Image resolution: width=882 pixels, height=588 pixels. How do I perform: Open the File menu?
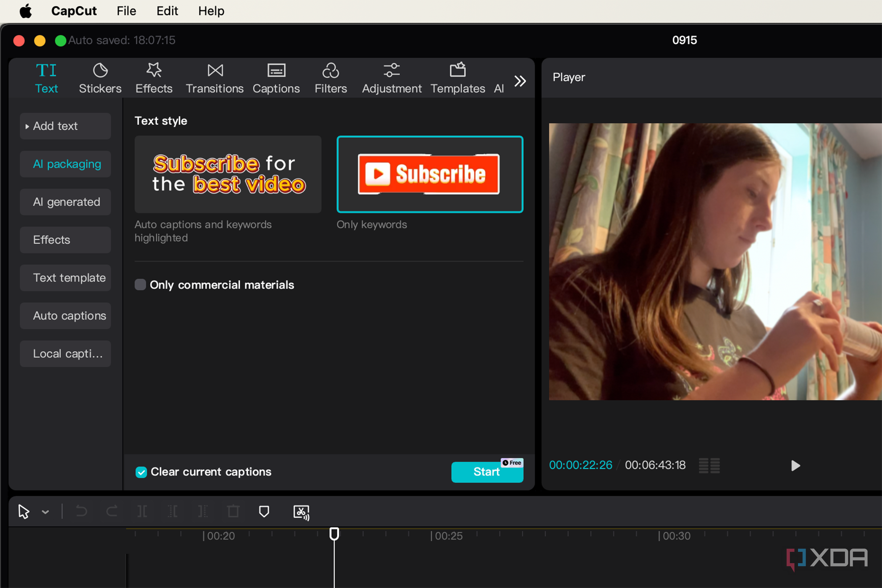click(x=126, y=11)
